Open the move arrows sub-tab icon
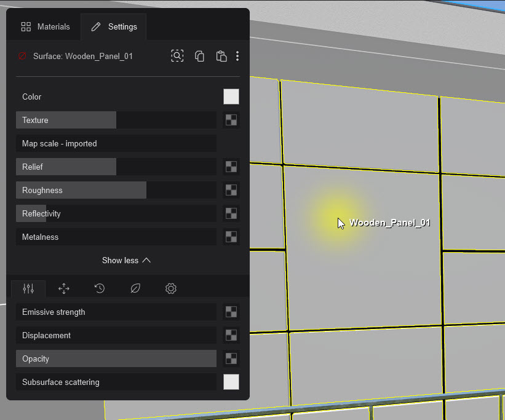505x420 pixels. 63,288
